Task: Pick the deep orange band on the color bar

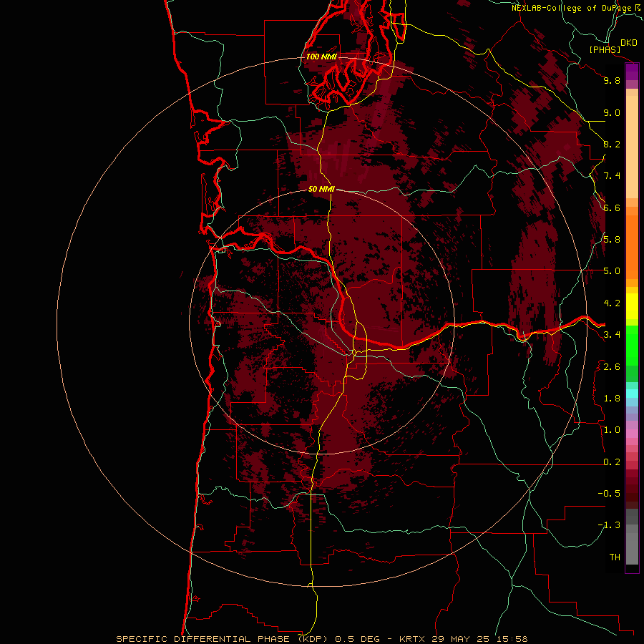Action: point(632,248)
